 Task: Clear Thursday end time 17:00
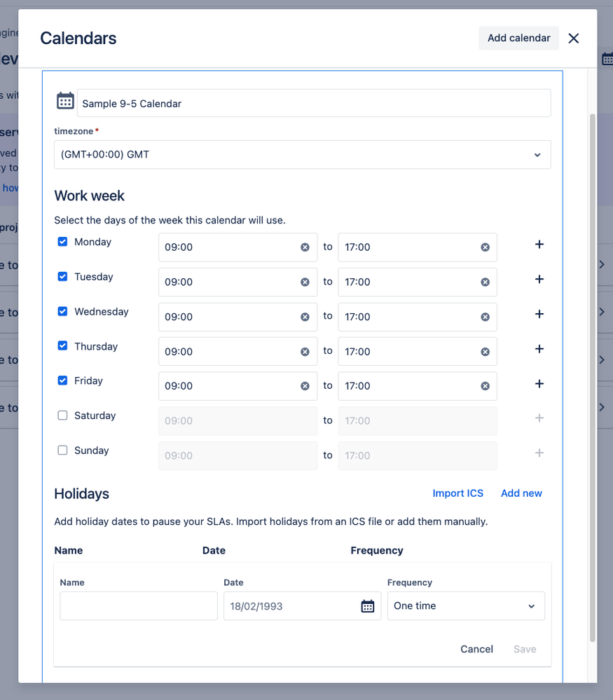coord(485,352)
